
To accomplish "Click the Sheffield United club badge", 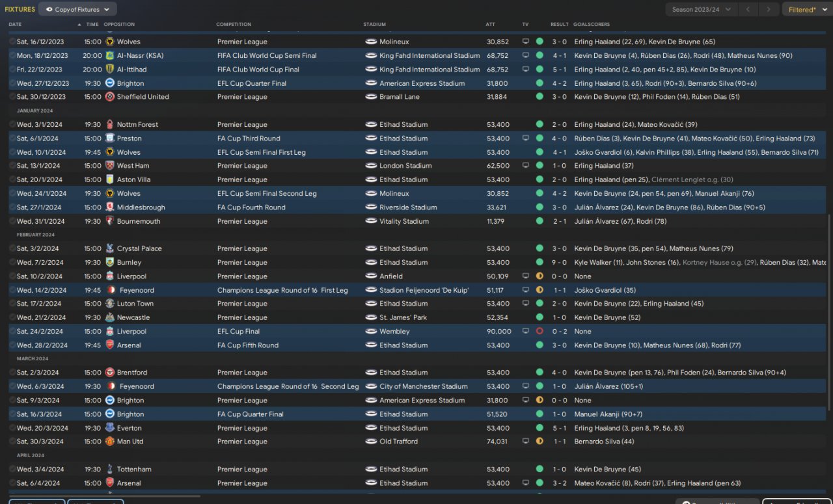I will pyautogui.click(x=110, y=97).
